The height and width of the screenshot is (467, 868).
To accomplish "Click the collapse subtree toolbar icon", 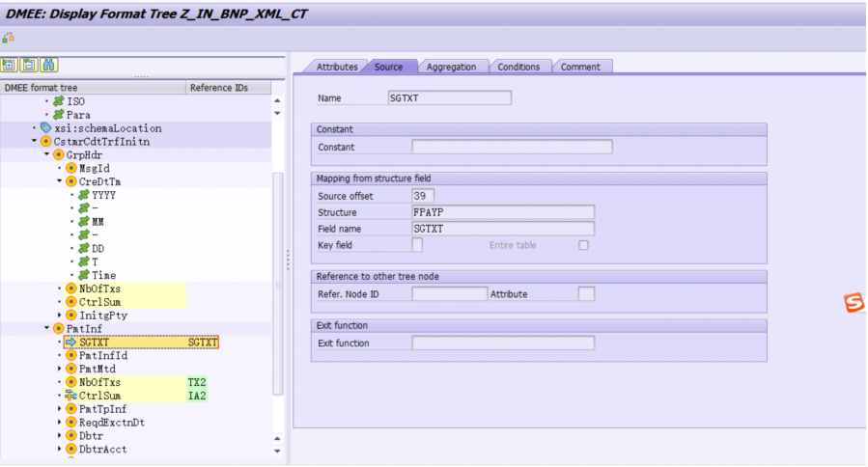I will pyautogui.click(x=29, y=66).
